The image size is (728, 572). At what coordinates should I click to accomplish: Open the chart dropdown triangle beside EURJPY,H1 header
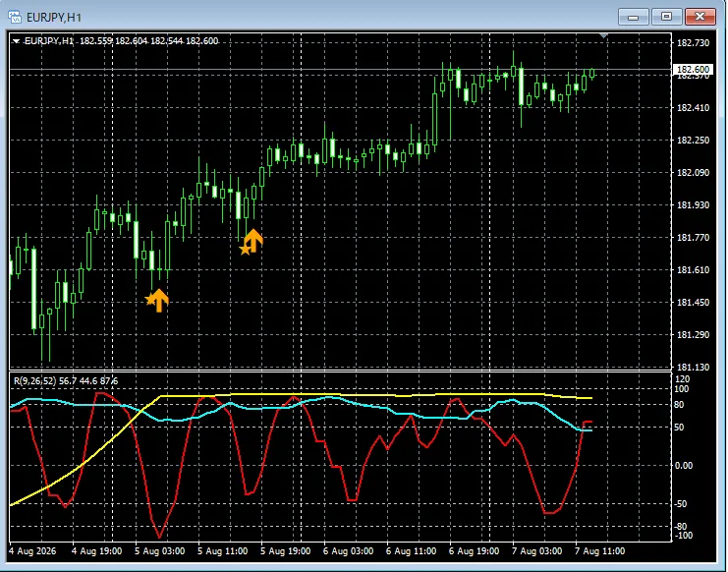coord(17,41)
